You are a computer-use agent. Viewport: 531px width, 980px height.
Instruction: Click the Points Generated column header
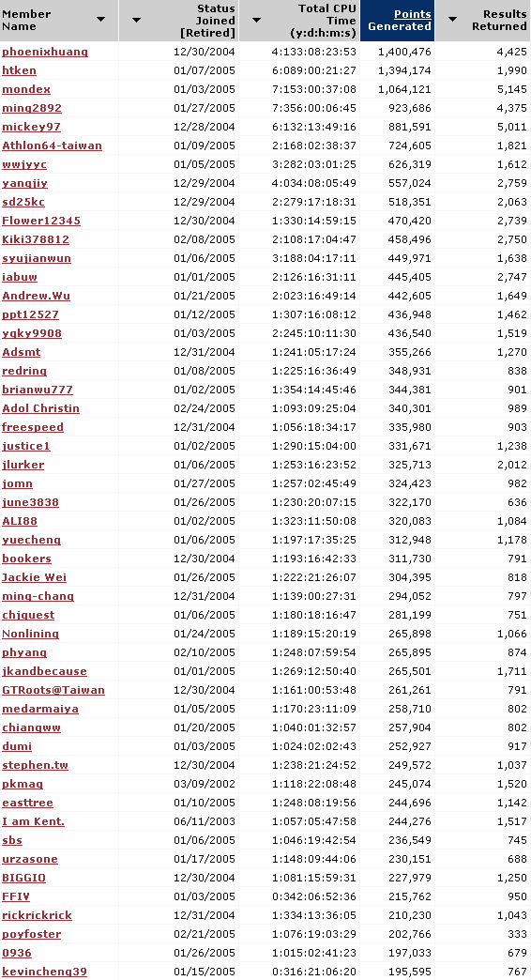tap(400, 20)
